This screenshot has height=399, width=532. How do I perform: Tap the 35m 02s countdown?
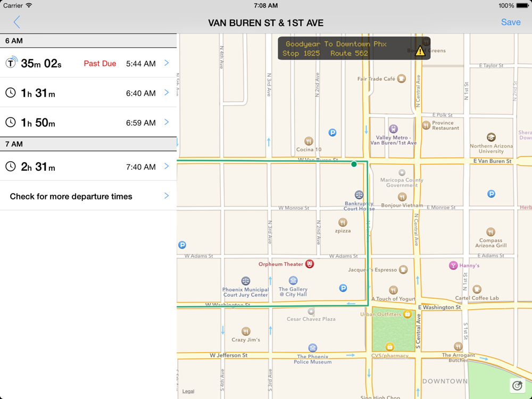(41, 63)
